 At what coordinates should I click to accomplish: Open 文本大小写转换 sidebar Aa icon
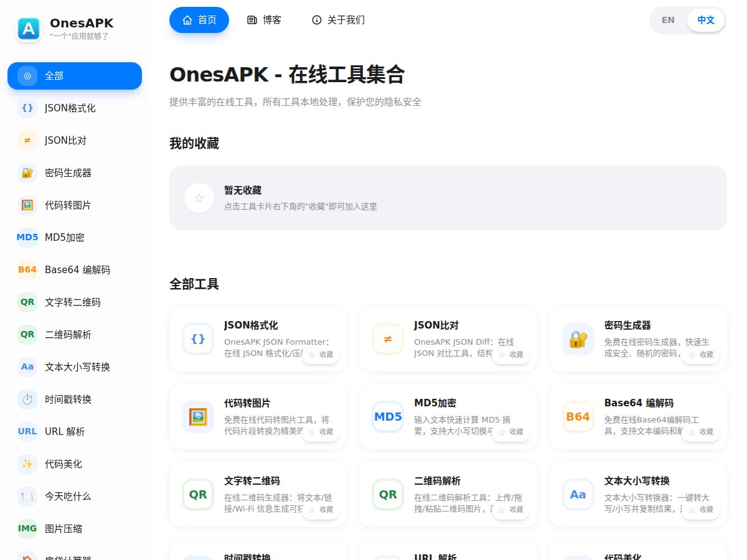[x=27, y=367]
